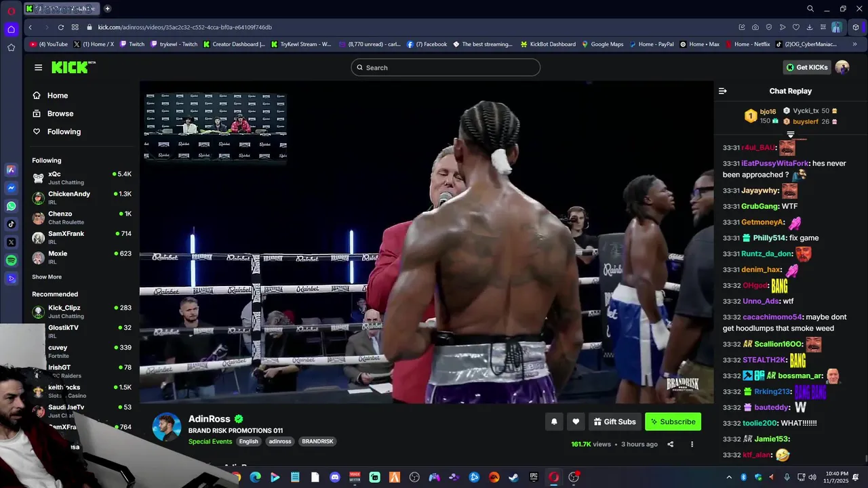Click the Kick logo
The height and width of the screenshot is (488, 868).
click(x=73, y=67)
